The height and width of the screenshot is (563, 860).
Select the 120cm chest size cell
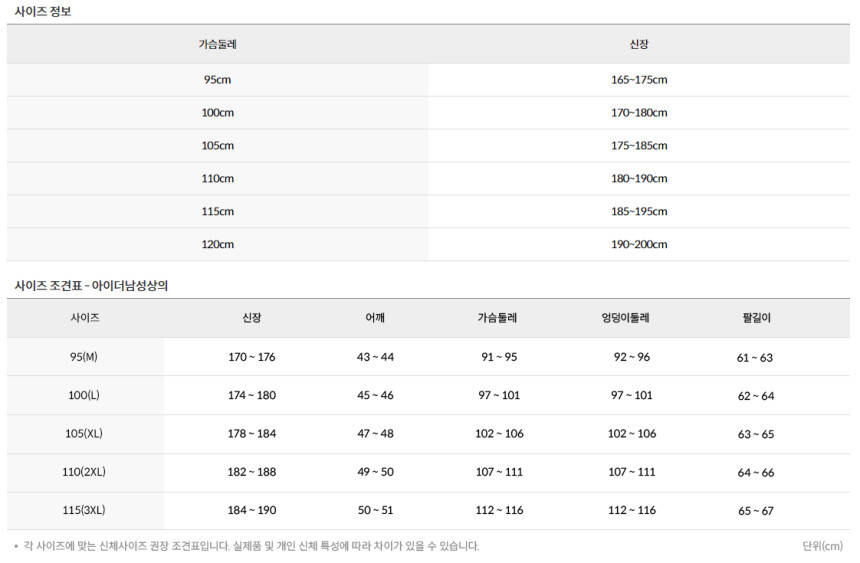(x=217, y=245)
